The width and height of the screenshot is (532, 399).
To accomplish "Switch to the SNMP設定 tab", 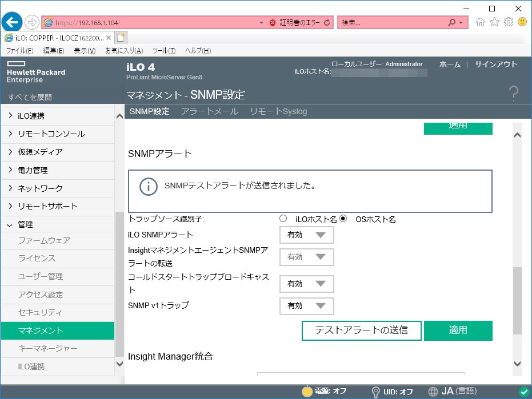I will coord(149,111).
